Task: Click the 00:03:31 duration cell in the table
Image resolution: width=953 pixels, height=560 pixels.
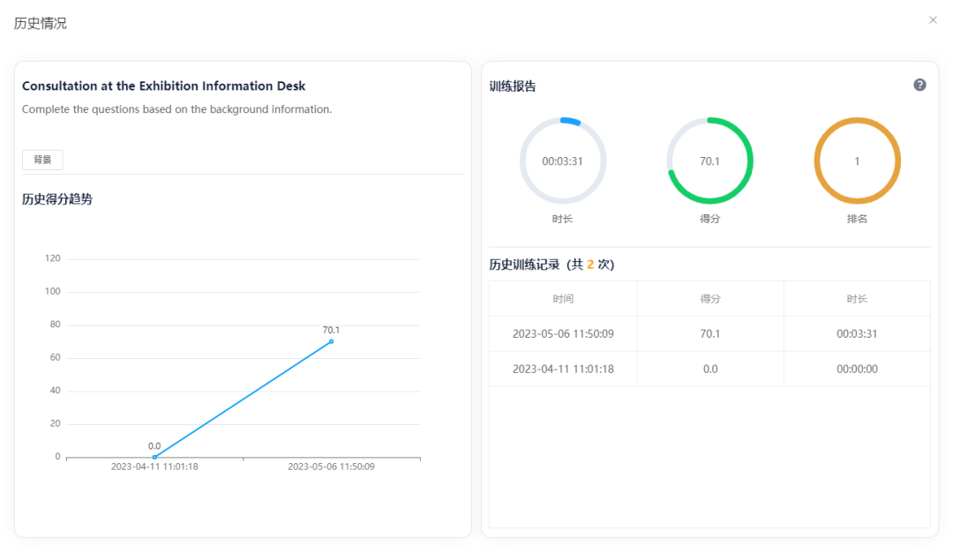Action: click(857, 333)
